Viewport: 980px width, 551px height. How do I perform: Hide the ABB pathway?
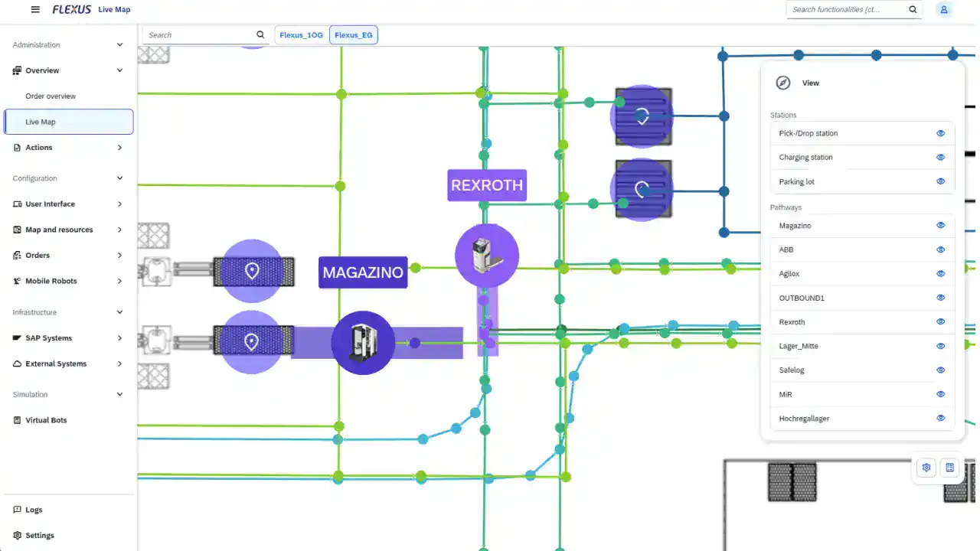[x=941, y=249]
